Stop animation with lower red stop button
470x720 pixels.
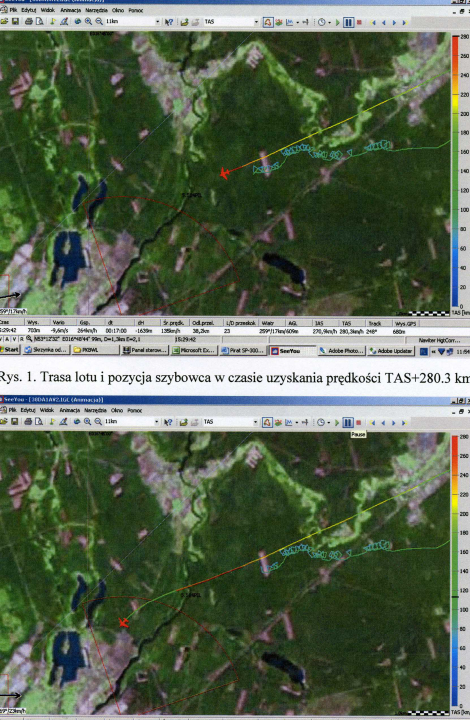(x=359, y=422)
